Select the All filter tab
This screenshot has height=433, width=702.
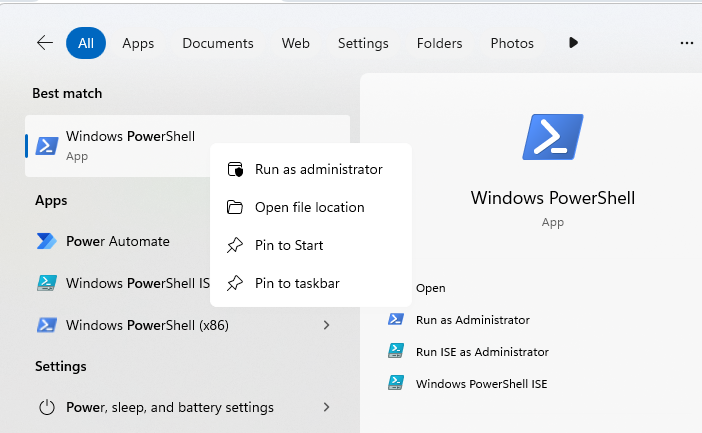click(x=86, y=43)
